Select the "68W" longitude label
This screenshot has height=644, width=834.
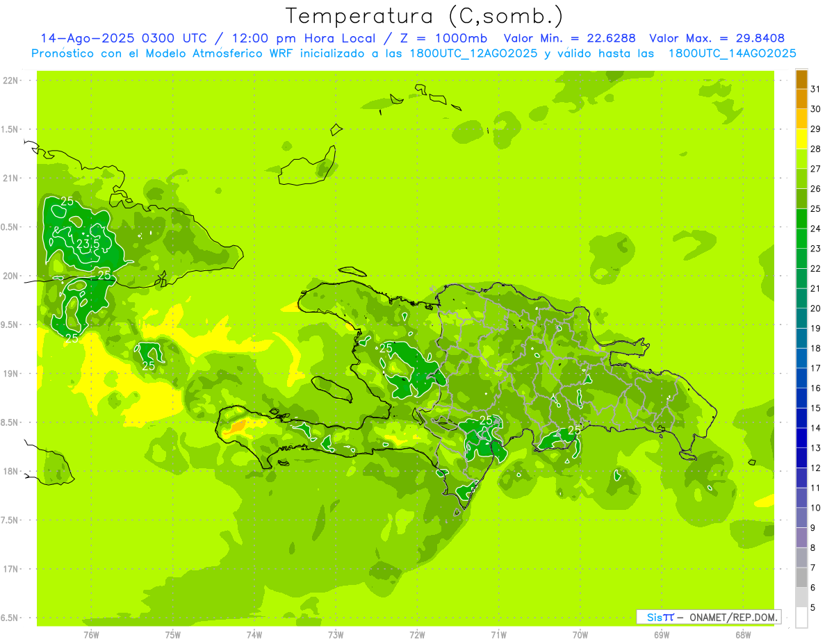pyautogui.click(x=743, y=635)
